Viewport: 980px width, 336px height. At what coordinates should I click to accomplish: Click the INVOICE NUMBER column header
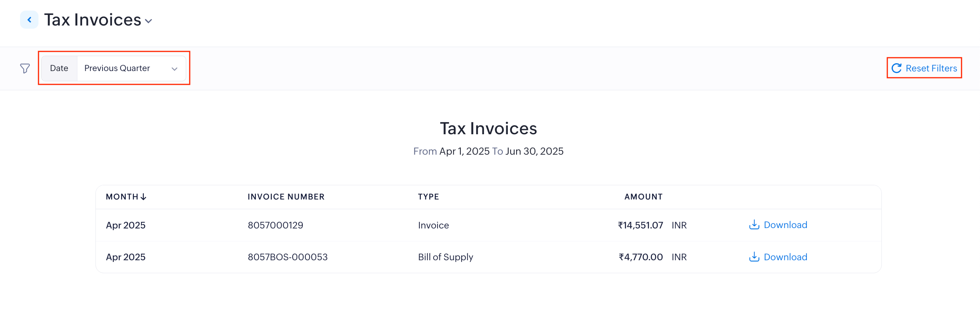(286, 197)
